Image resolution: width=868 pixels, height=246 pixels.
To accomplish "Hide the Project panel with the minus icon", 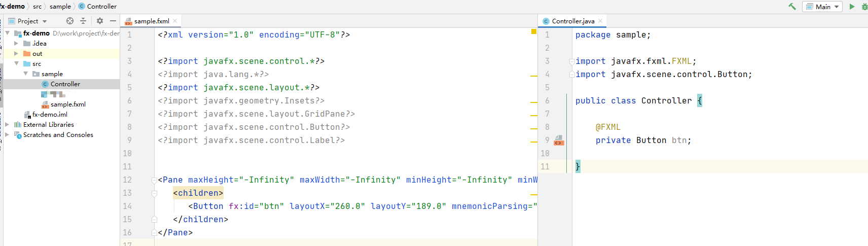I will (113, 21).
